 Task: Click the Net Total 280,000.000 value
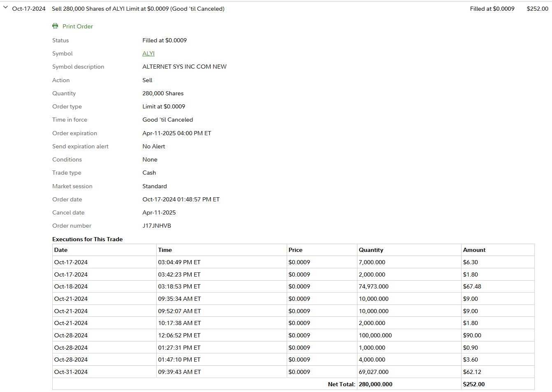376,384
